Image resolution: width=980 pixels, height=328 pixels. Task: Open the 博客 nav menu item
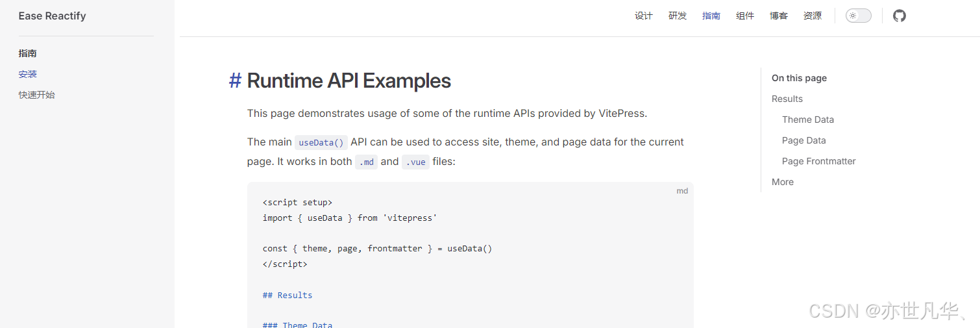pos(779,16)
